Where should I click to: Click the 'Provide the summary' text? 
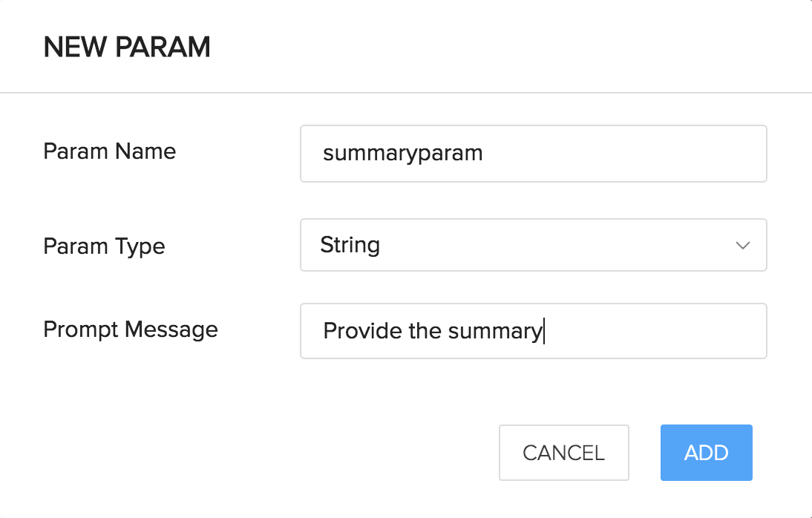pyautogui.click(x=433, y=331)
